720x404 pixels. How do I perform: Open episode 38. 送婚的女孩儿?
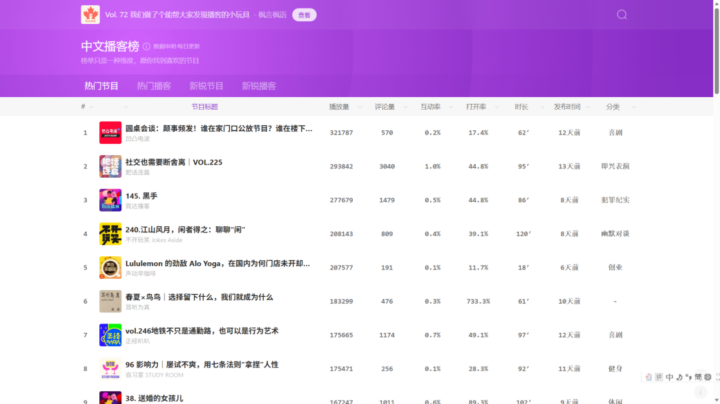[x=154, y=398]
